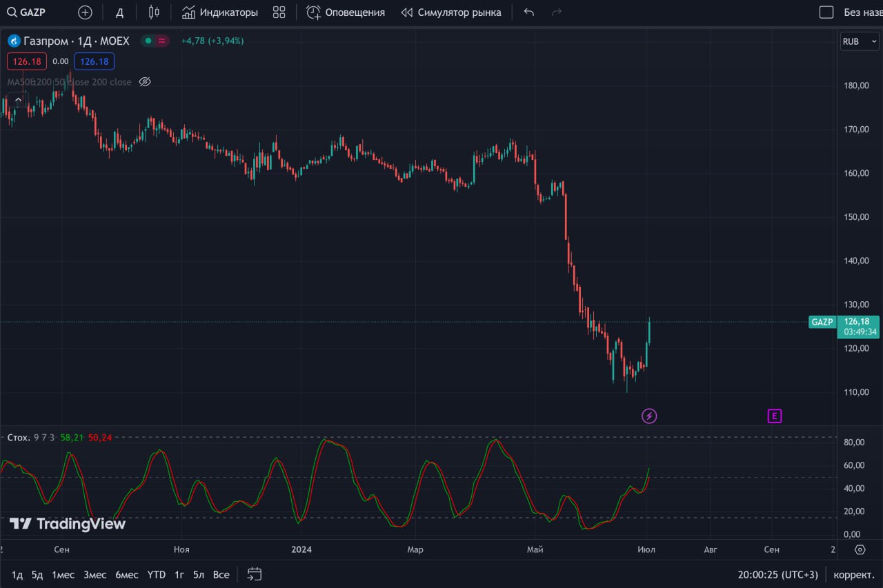Click the red sell price 126.18 button
883x588 pixels.
[28, 61]
